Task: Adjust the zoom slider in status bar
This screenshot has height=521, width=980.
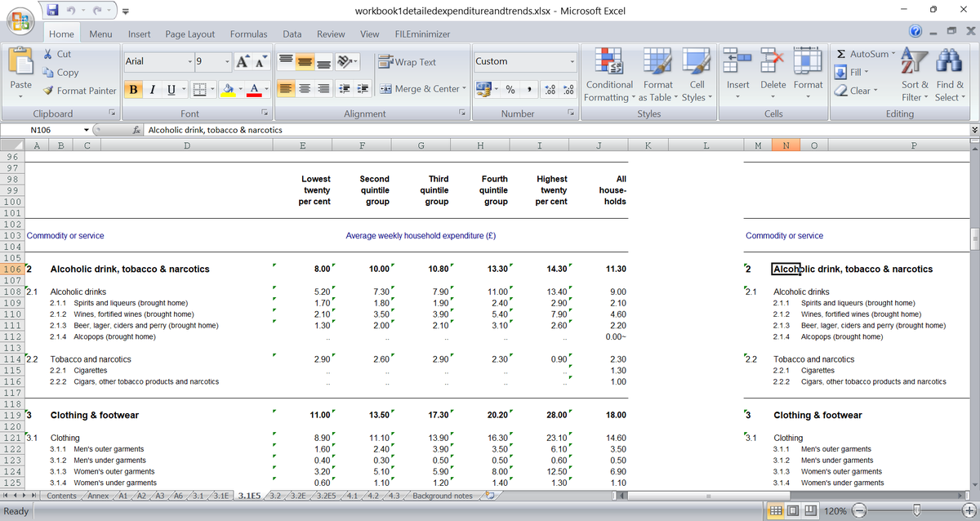Action: pyautogui.click(x=915, y=511)
